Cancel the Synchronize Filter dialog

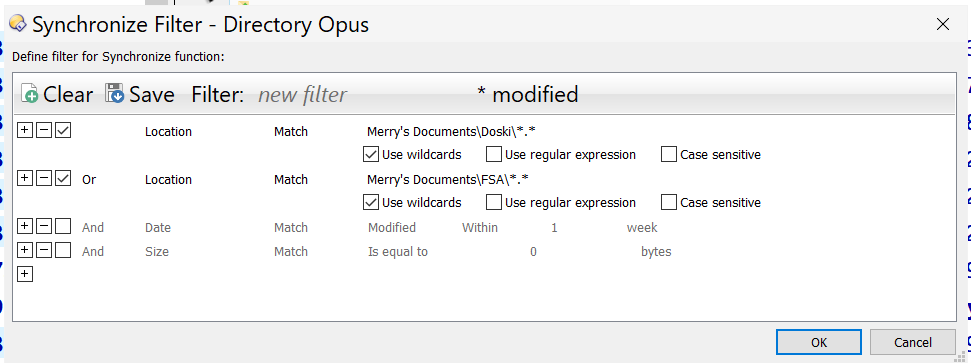coord(912,342)
